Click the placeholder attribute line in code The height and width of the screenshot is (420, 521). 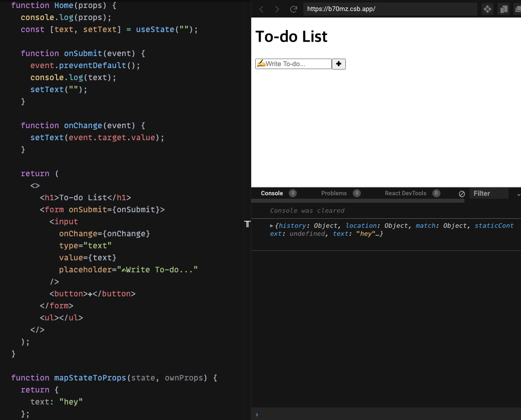pyautogui.click(x=128, y=269)
